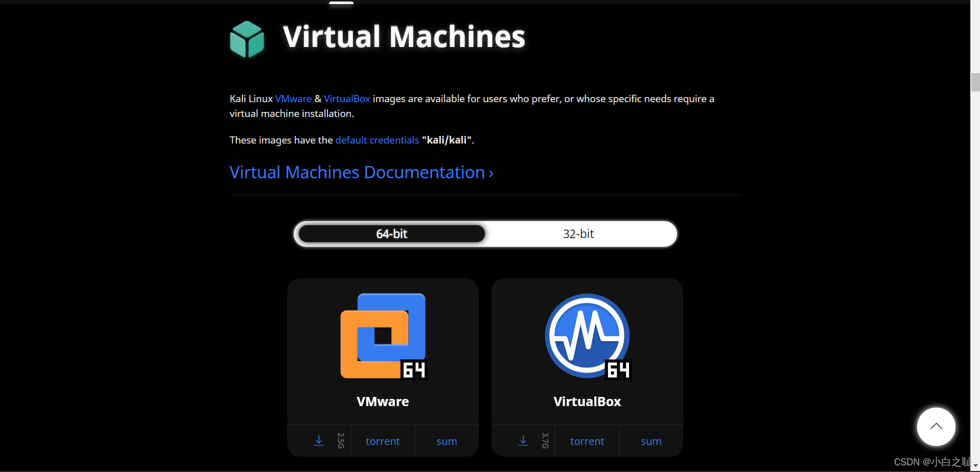Image resolution: width=980 pixels, height=472 pixels.
Task: Select the 64-bit architecture option
Action: (392, 234)
